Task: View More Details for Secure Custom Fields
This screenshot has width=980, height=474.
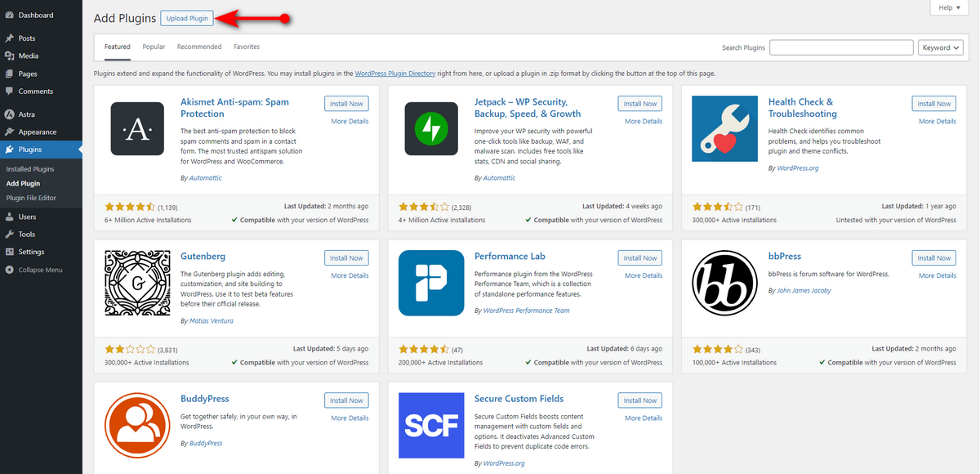Action: [644, 418]
